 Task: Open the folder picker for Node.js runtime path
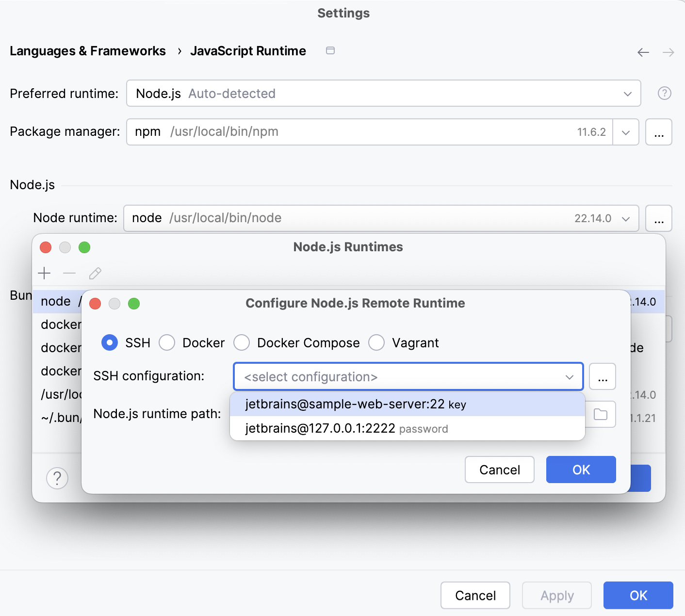click(602, 414)
